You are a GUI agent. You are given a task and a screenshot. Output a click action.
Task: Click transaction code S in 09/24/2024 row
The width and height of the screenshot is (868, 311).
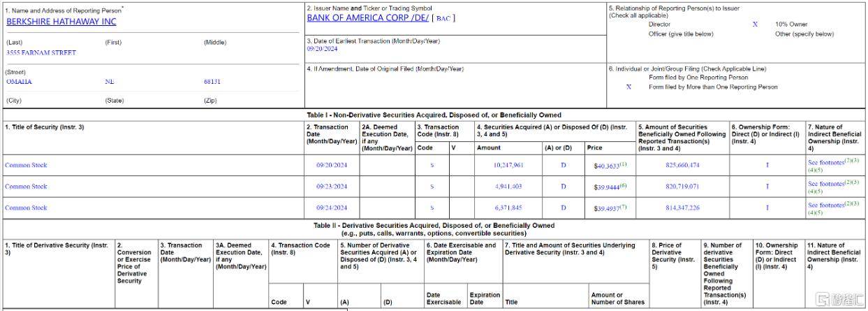click(432, 208)
